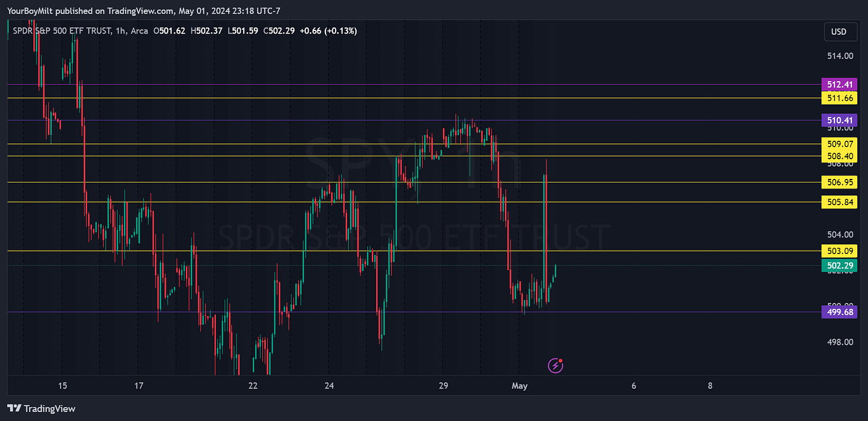Select the 503.09 price level label
The width and height of the screenshot is (868, 421).
(x=839, y=250)
